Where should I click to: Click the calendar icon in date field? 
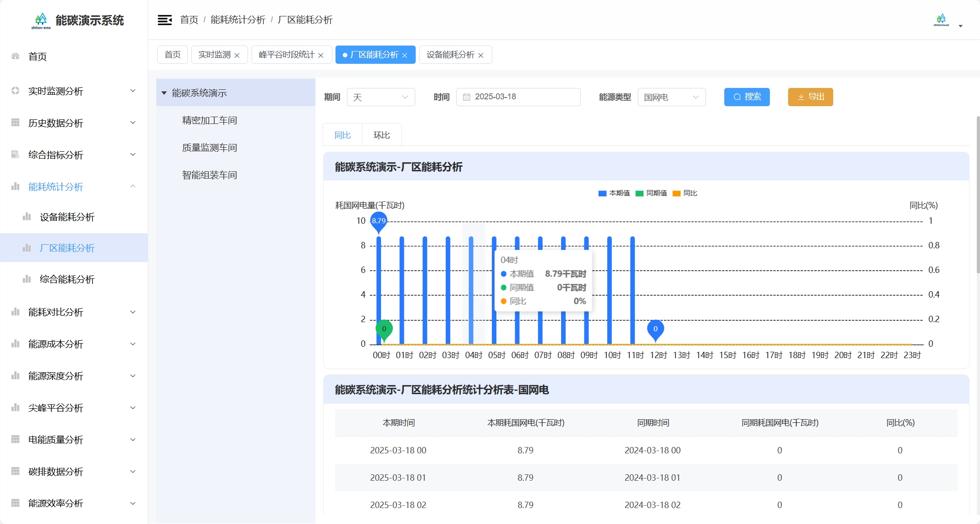point(466,97)
